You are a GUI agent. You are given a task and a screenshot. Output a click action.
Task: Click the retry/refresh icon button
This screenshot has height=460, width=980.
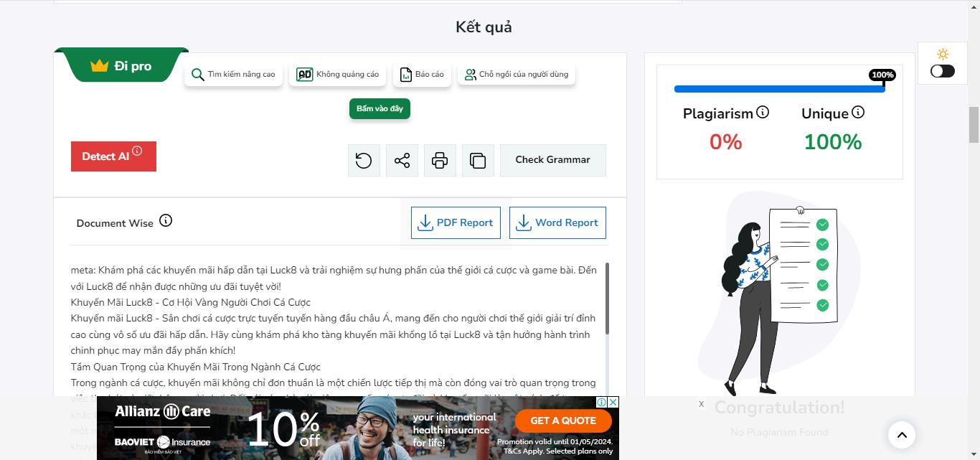[x=364, y=160]
